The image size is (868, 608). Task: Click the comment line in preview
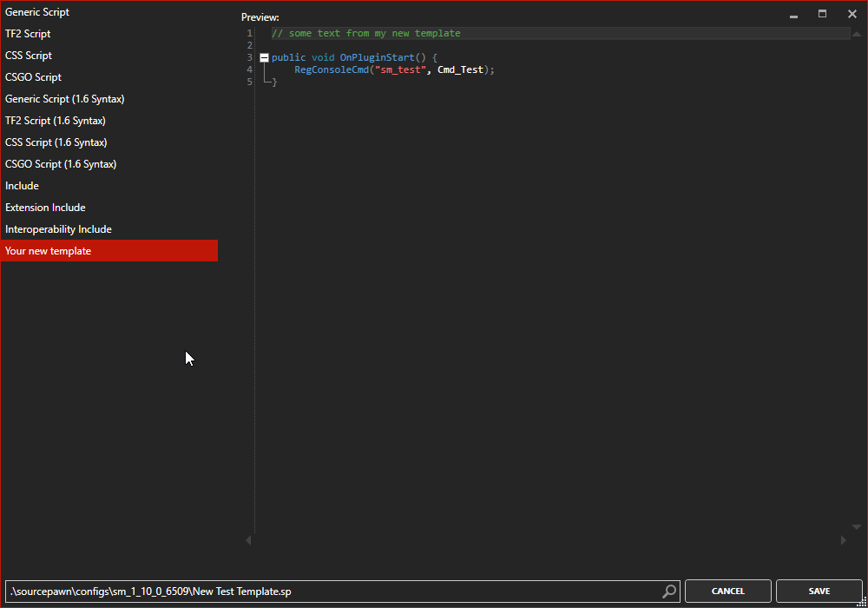click(x=366, y=33)
